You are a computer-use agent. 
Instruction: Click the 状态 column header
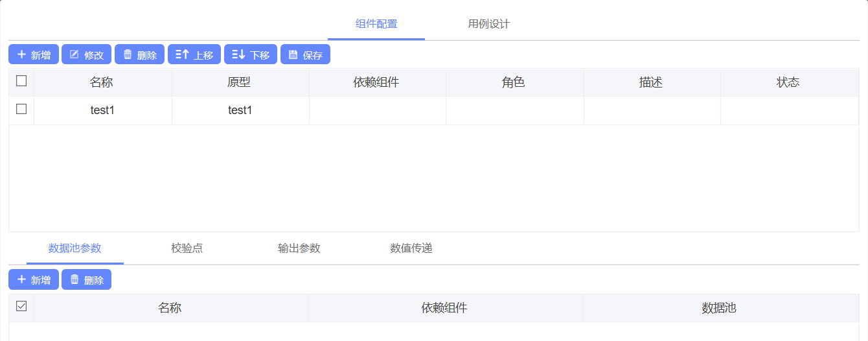tap(788, 82)
